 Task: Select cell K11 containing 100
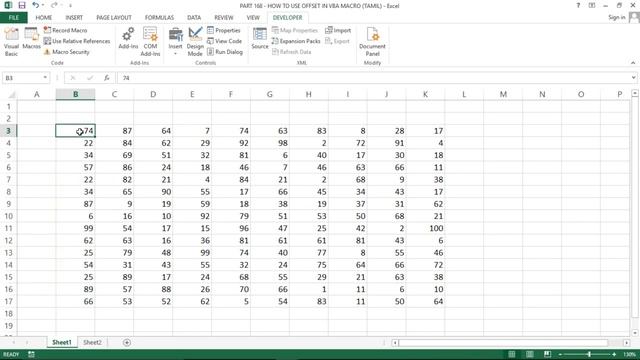point(425,228)
